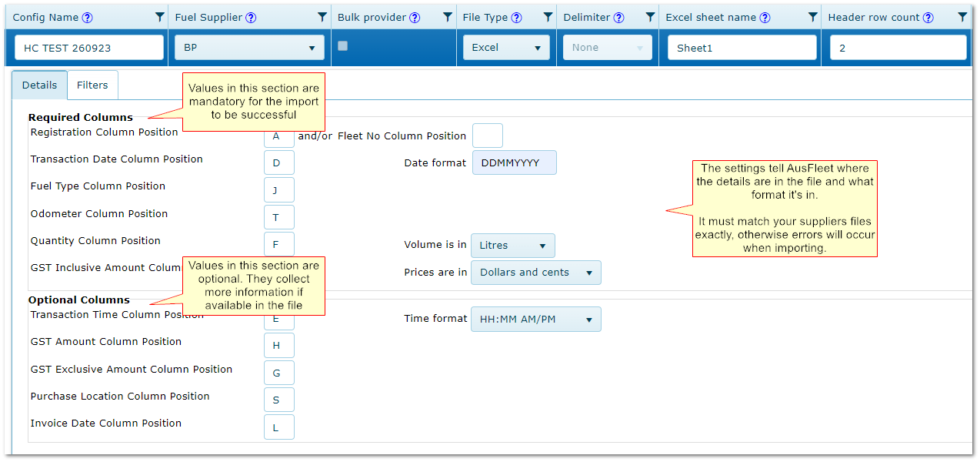This screenshot has height=462, width=980.
Task: Click Bulk provider help icon
Action: point(415,18)
